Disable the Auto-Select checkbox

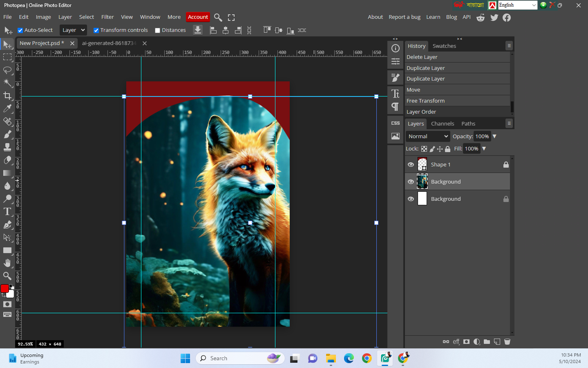coord(20,30)
